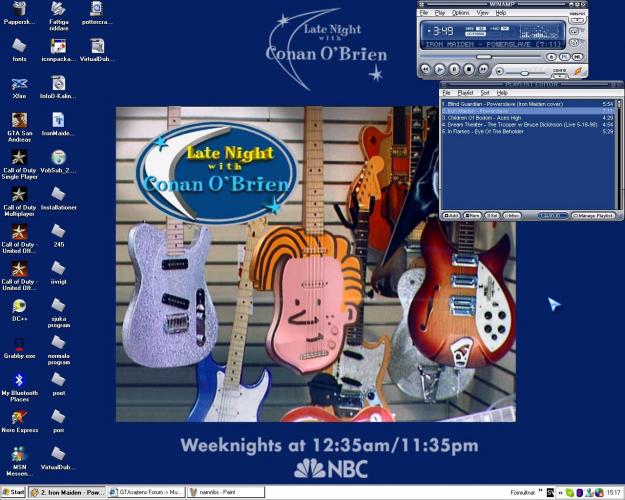This screenshot has width=625, height=500.
Task: Open the IronMaiden text file icon
Action: pos(58,125)
